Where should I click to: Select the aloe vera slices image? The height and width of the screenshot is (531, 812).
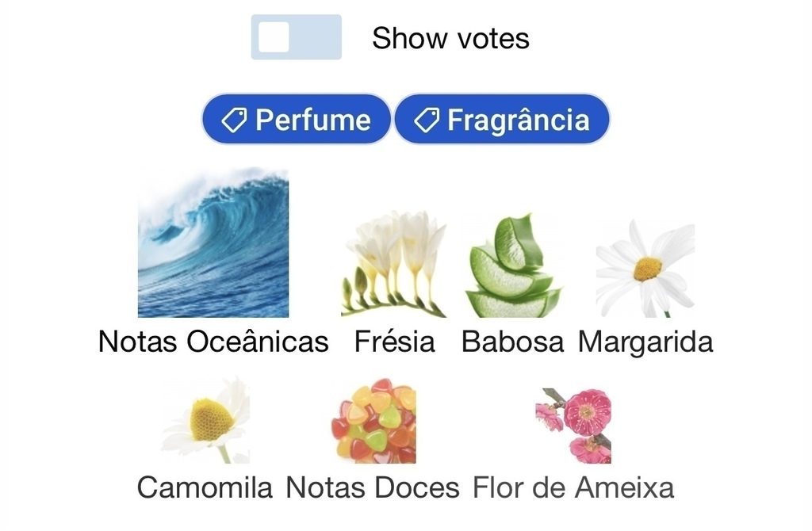513,265
